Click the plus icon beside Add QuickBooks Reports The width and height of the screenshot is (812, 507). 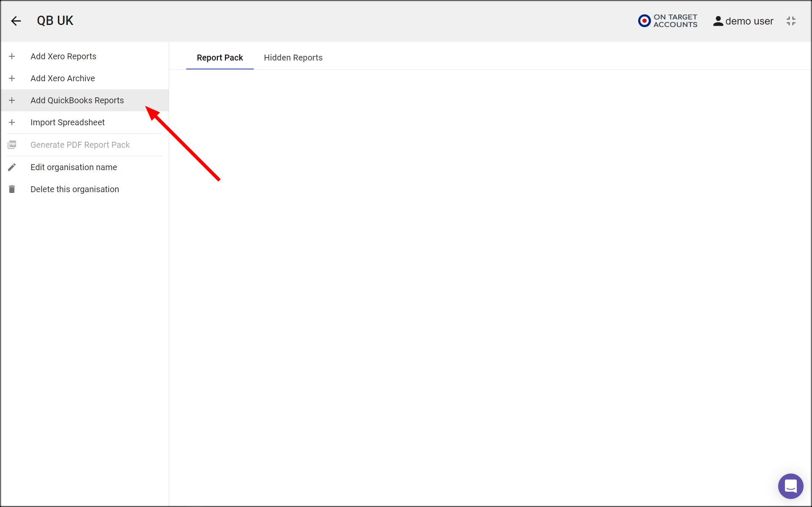12,100
